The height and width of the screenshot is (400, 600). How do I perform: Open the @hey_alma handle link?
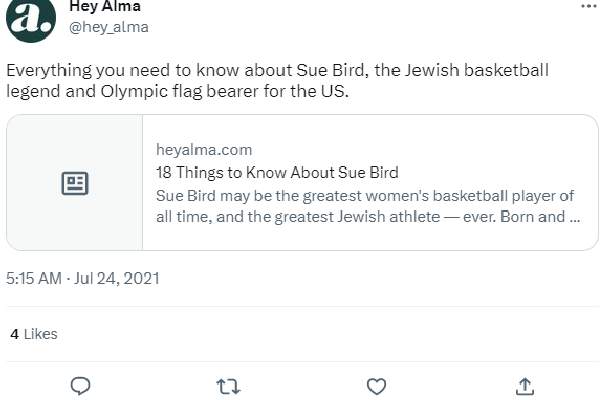point(108,27)
